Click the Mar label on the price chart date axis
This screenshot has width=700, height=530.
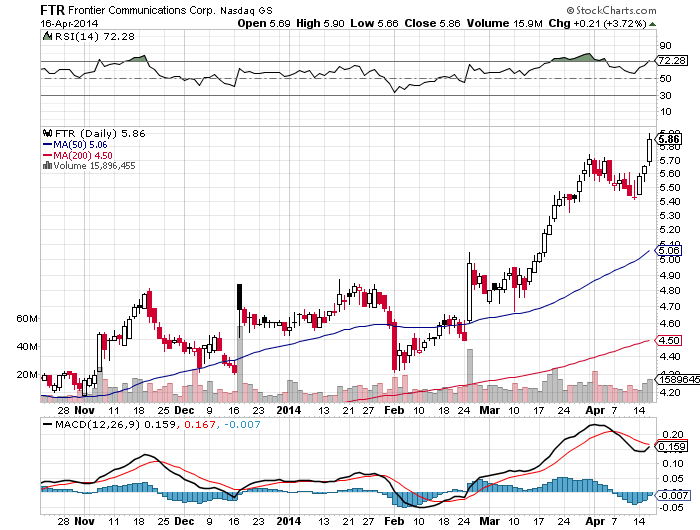tap(489, 410)
